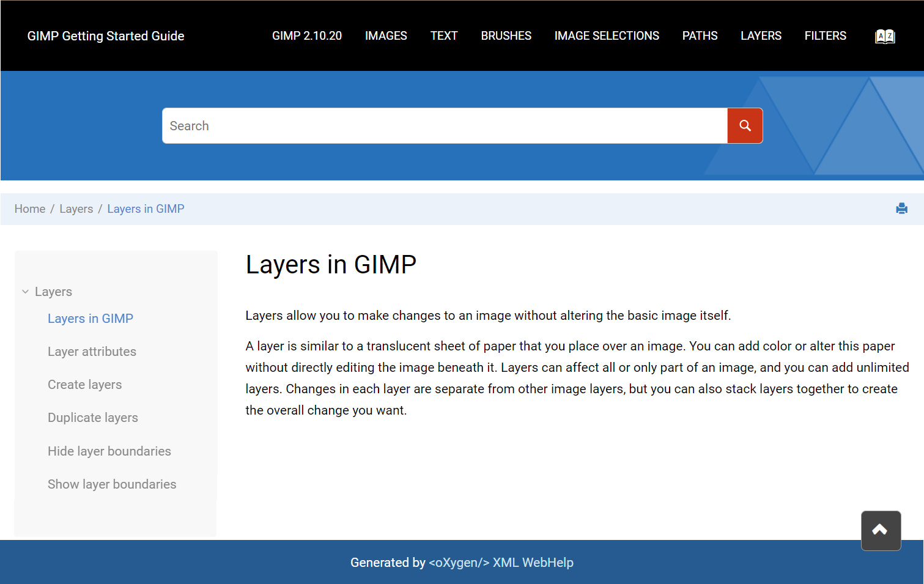
Task: Follow the oXygen XML WebHelp footer link
Action: click(501, 563)
